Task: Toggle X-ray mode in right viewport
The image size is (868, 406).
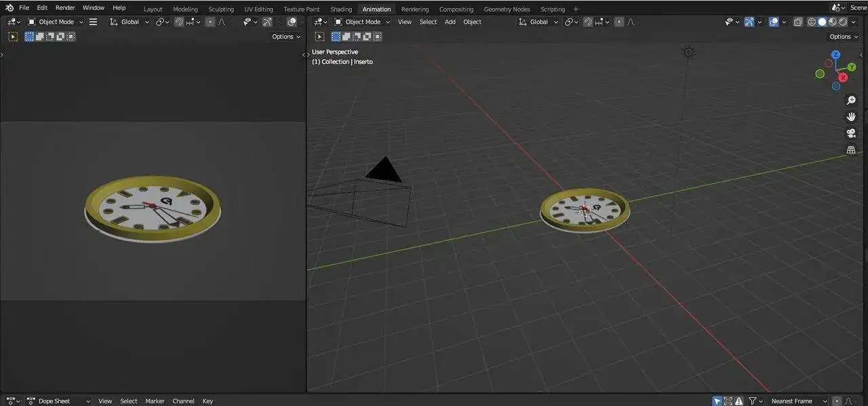Action: pyautogui.click(x=797, y=22)
